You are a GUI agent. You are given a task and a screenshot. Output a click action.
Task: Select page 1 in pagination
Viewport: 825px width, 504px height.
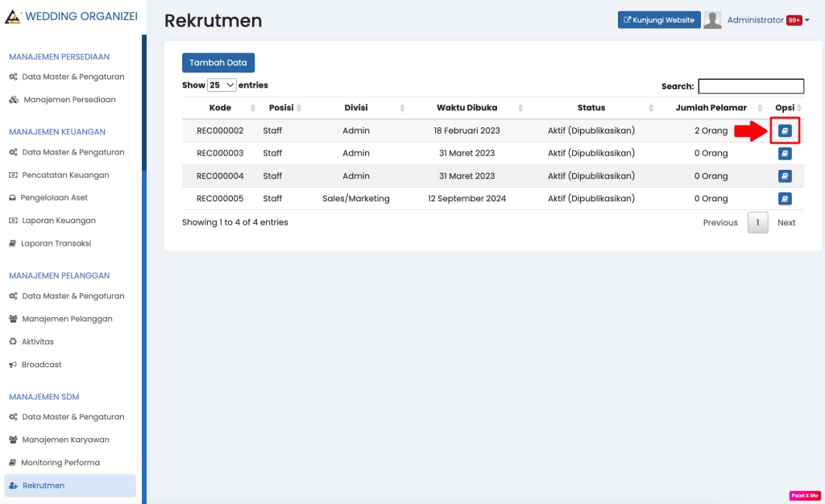757,222
